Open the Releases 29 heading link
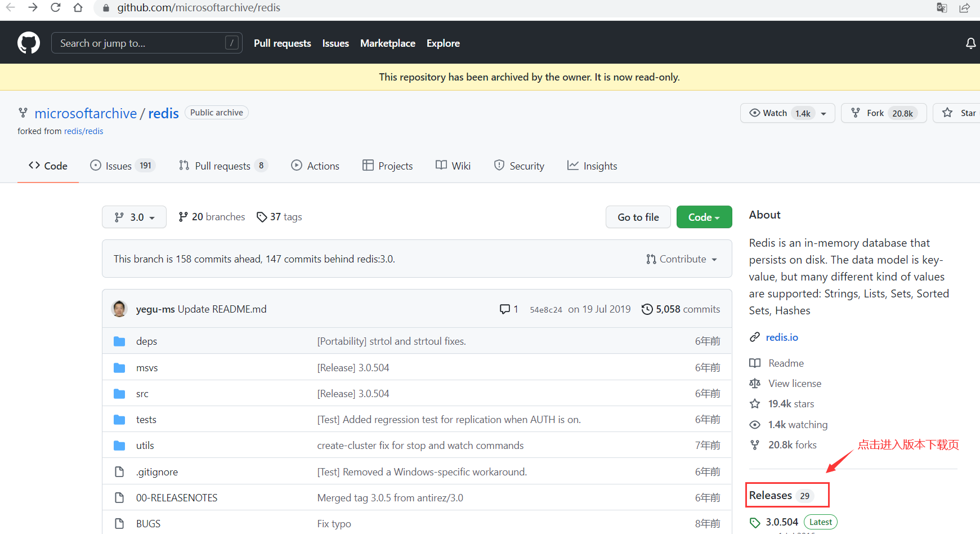The width and height of the screenshot is (980, 534). [781, 495]
